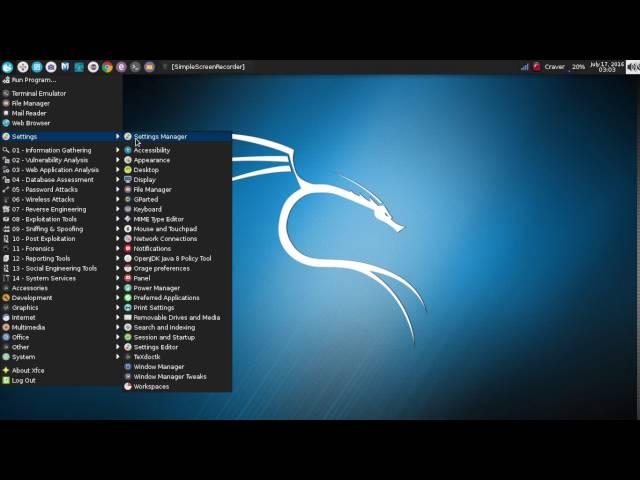The height and width of the screenshot is (480, 640).
Task: Expand the 09 - Sniffing & Spoofing submenu
Action: (x=61, y=229)
